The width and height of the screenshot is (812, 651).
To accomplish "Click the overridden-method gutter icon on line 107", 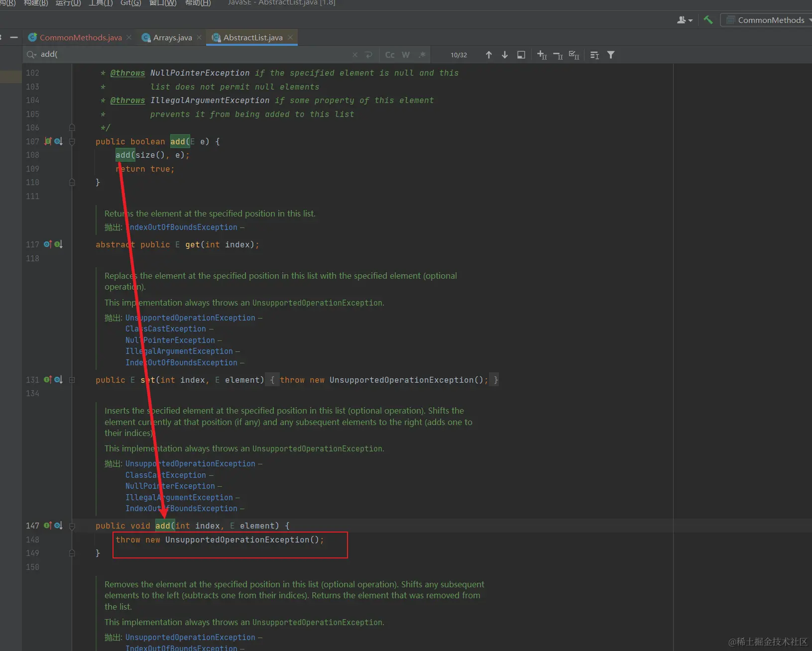I will 58,141.
